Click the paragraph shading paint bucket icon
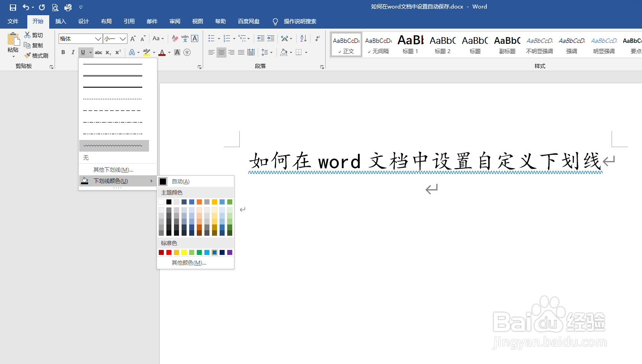Image resolution: width=642 pixels, height=364 pixels. (x=283, y=52)
